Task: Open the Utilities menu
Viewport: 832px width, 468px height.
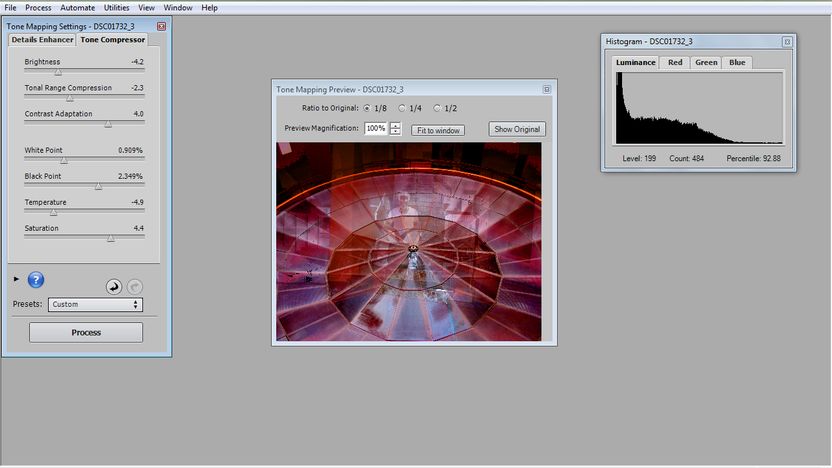Action: [x=116, y=8]
